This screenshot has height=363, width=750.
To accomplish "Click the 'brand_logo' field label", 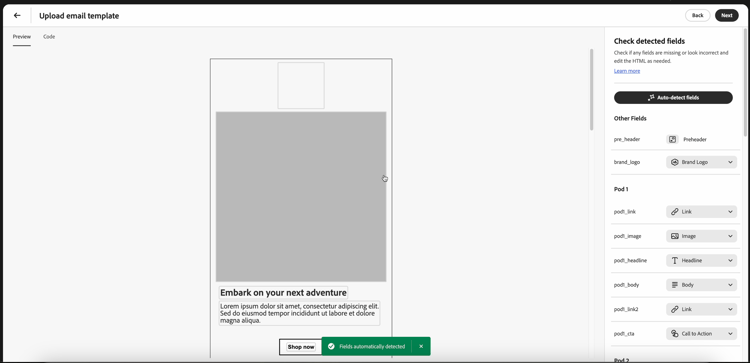I will coord(627,163).
